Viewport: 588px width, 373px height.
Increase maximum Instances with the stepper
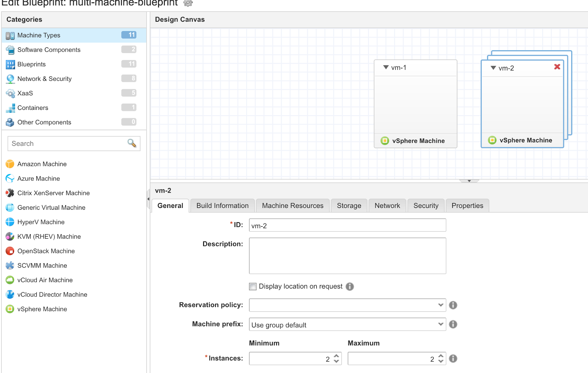[440, 356]
